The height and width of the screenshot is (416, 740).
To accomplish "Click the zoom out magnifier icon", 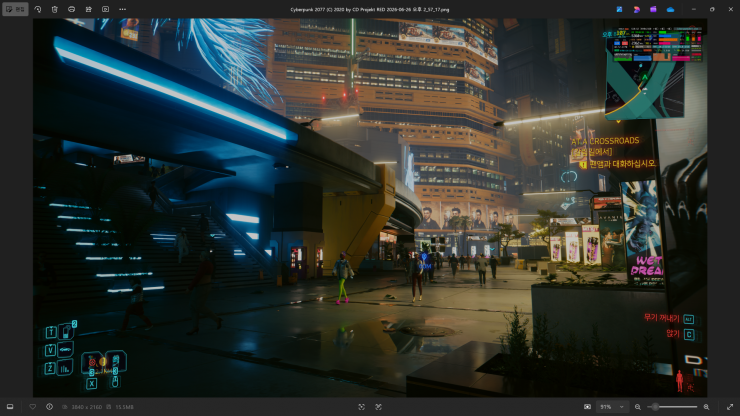I will 638,407.
